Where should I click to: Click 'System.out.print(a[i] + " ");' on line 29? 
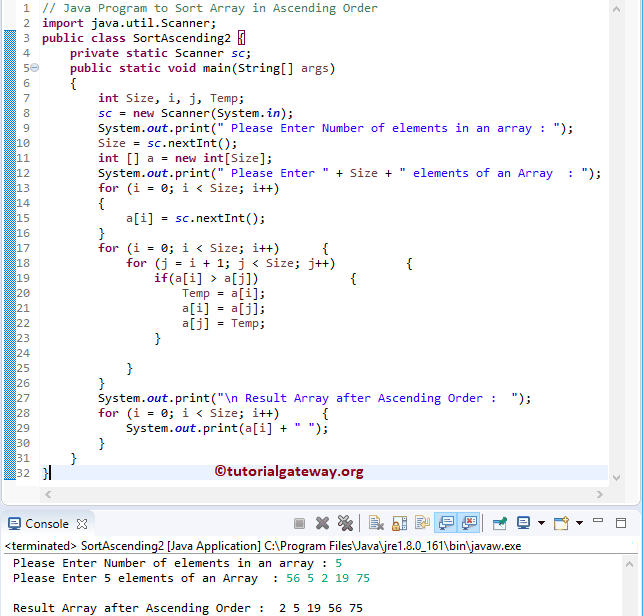pyautogui.click(x=227, y=428)
